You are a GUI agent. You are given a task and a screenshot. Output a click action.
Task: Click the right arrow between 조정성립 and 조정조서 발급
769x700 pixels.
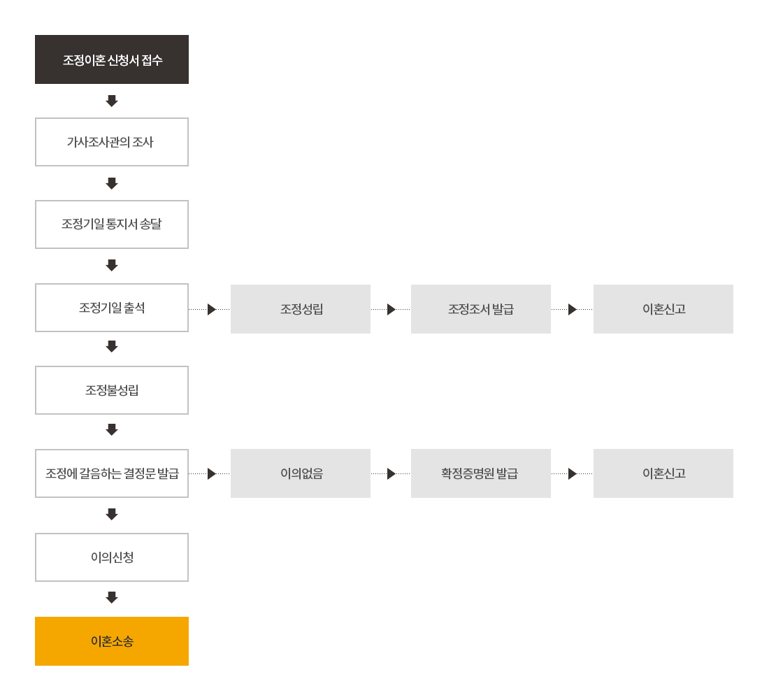point(391,309)
